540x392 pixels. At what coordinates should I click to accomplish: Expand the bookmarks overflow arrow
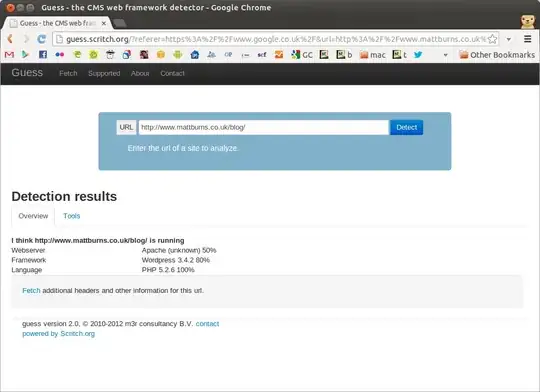click(445, 55)
